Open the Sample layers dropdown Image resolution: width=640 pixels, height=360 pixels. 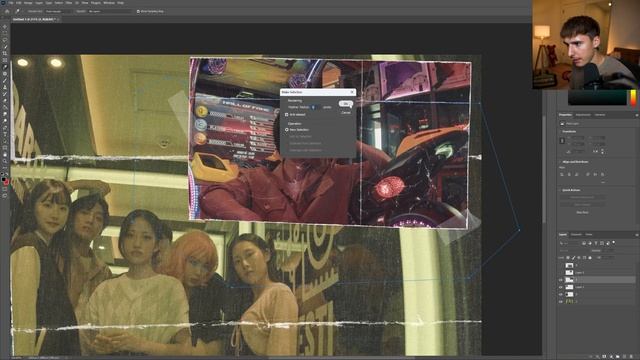(110, 11)
